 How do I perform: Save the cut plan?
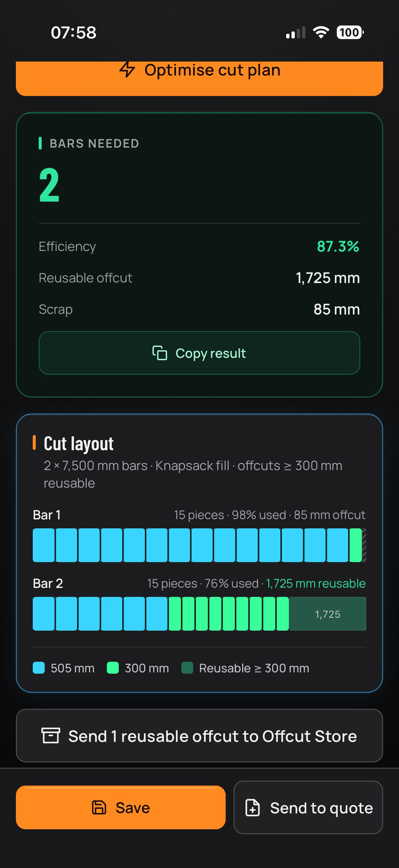click(x=120, y=807)
